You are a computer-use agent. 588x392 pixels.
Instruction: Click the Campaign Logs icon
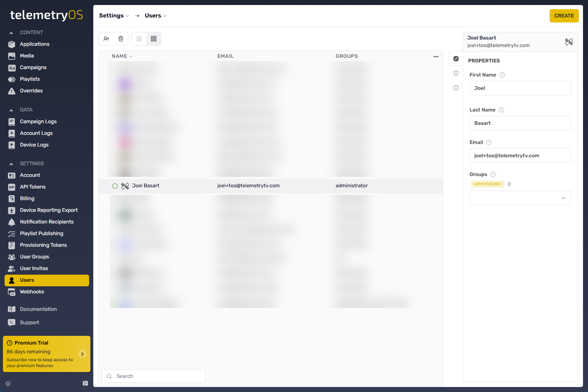[12, 122]
